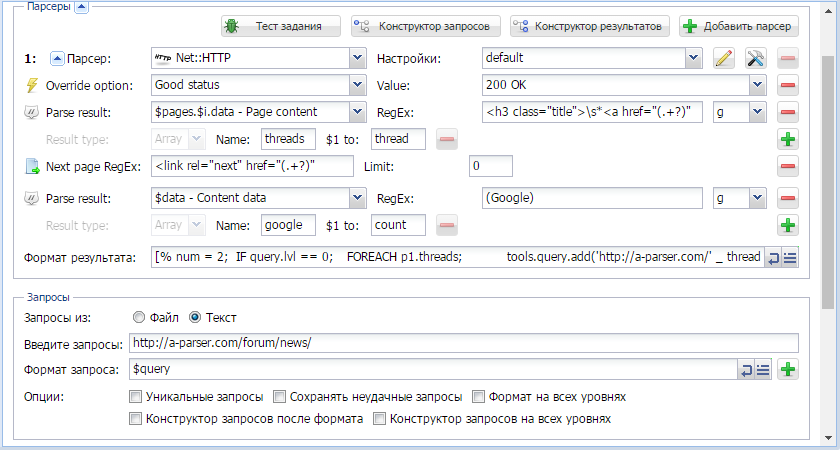
Task: Click the Тест задания button
Action: pos(281,26)
